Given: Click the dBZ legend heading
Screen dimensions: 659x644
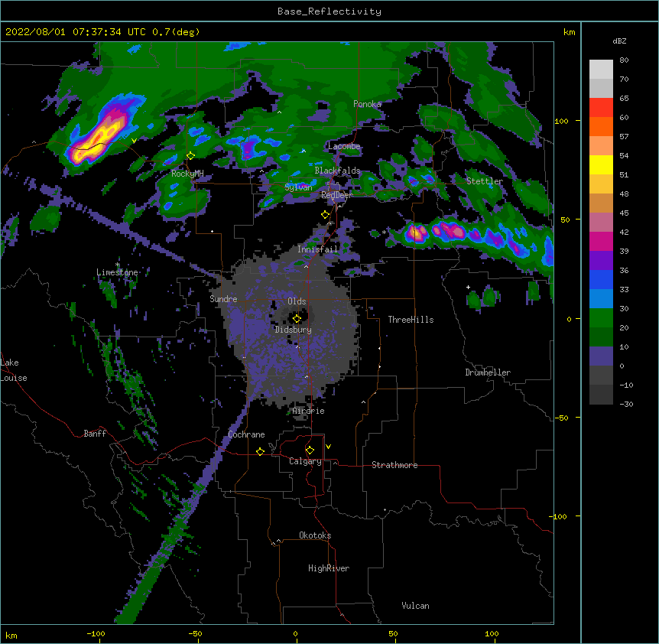Looking at the screenshot, I should coord(619,41).
